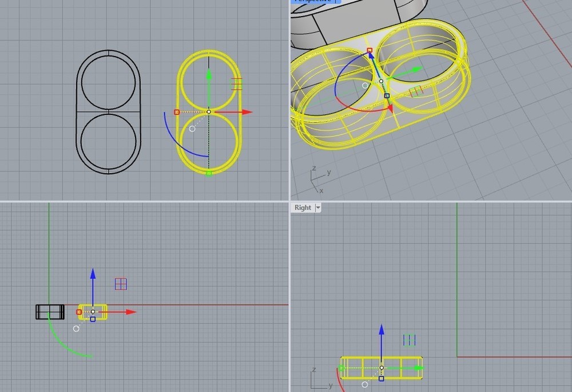Select the green gumball arrow in Perspective viewport
The image size is (572, 392).
415,69
